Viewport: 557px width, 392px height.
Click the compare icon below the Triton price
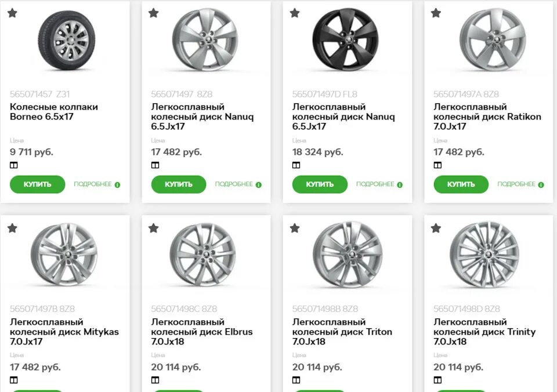296,379
